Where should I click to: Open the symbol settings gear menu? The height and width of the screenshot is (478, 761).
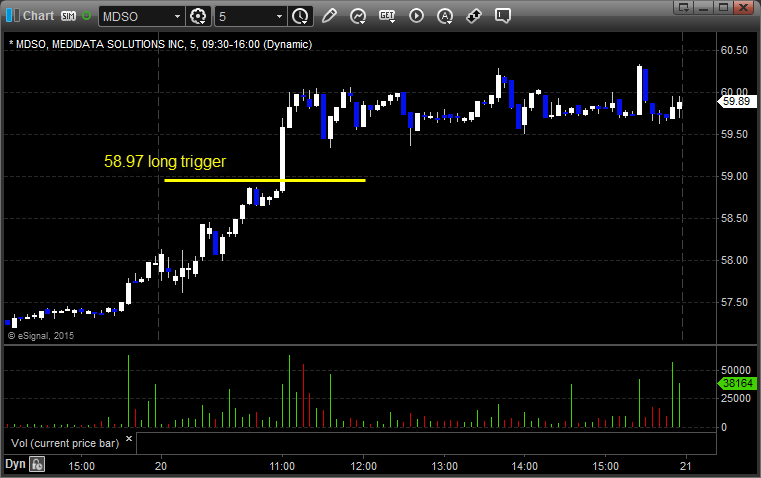[199, 16]
